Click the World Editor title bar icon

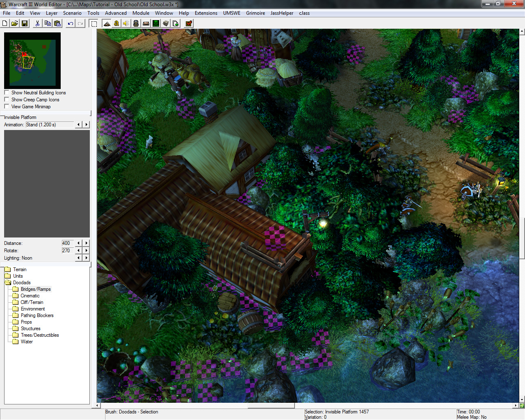pyautogui.click(x=4, y=4)
